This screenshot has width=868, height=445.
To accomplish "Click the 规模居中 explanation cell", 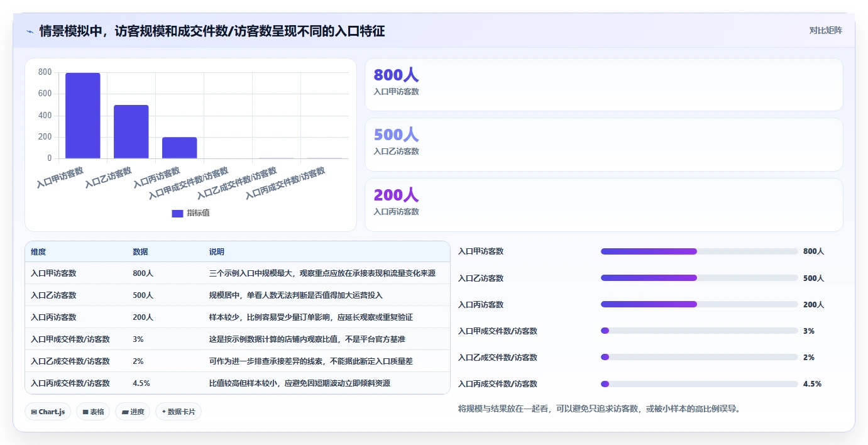I will coord(296,295).
